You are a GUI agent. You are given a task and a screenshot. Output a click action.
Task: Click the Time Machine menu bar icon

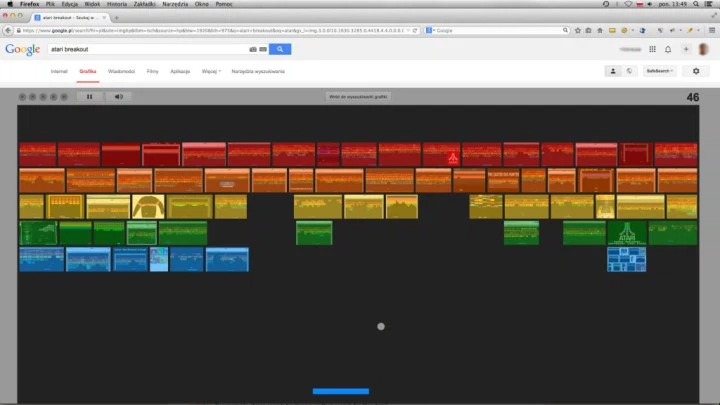pyautogui.click(x=606, y=4)
